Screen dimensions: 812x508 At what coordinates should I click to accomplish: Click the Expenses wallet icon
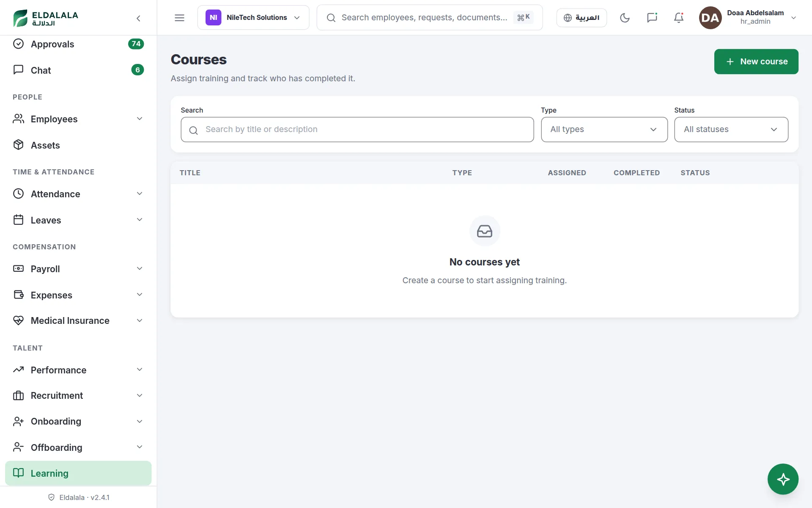[18, 295]
